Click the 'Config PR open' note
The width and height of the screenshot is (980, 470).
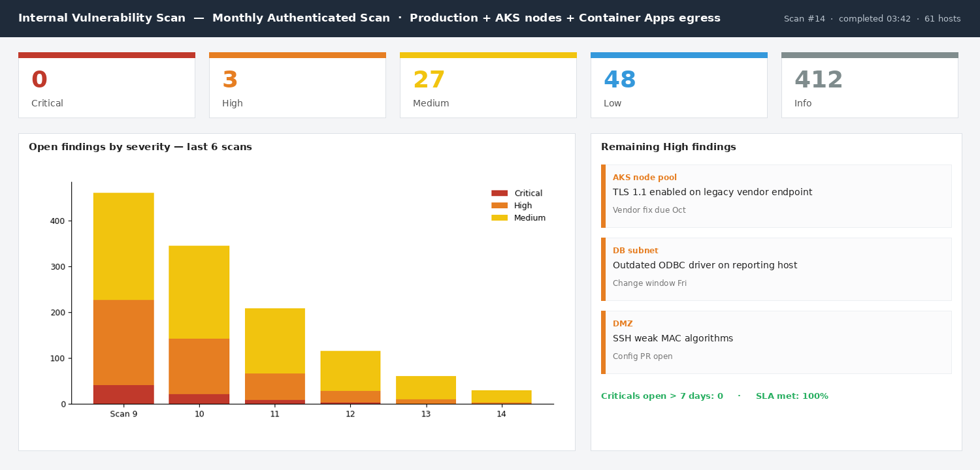(643, 356)
